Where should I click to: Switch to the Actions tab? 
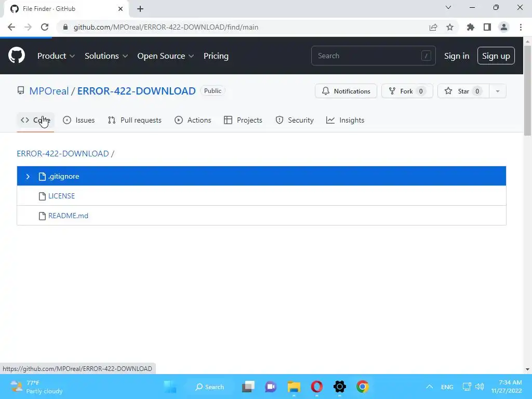click(x=193, y=120)
